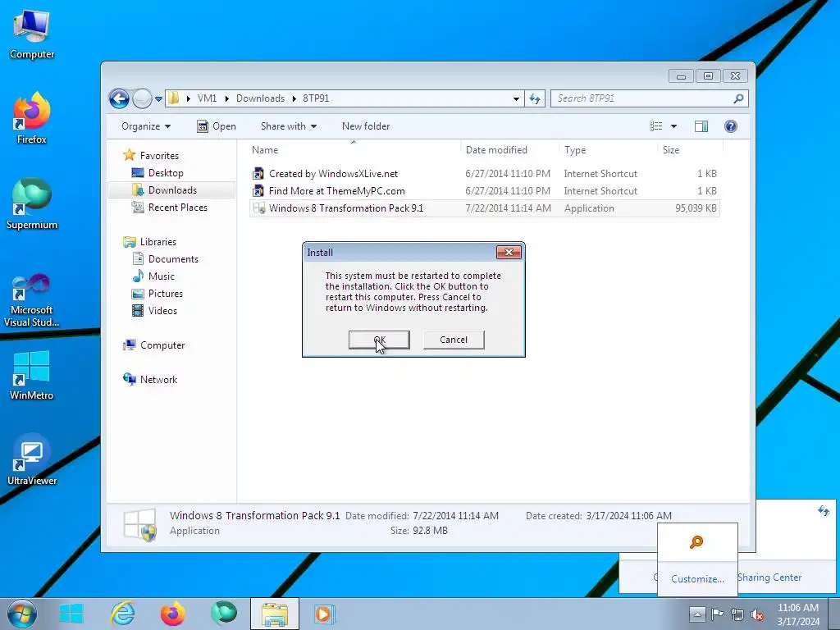Open Action Center flag icon

tap(717, 614)
